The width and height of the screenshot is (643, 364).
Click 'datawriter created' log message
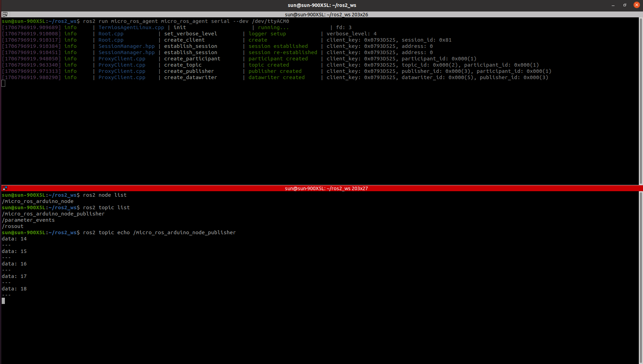276,77
